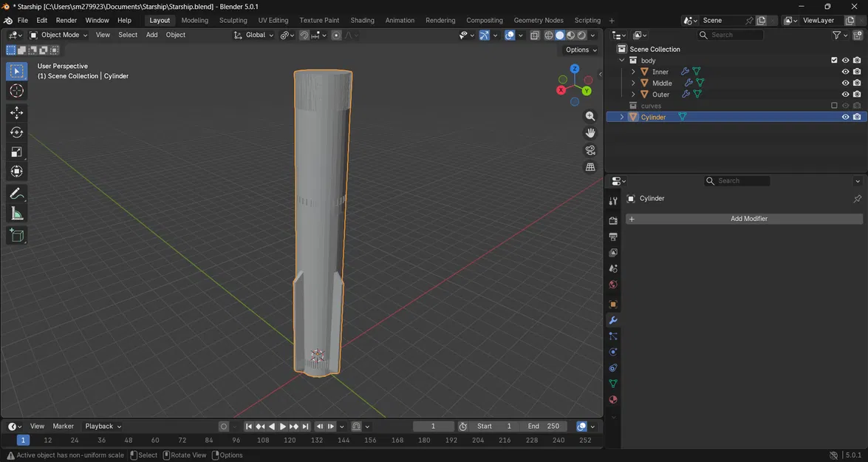Select the Move tool in the toolbar

tap(16, 112)
